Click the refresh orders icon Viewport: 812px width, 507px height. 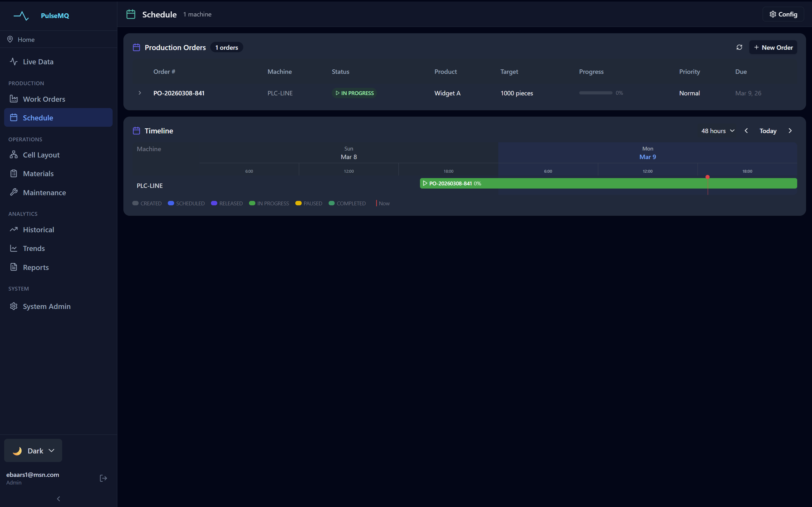coord(739,47)
